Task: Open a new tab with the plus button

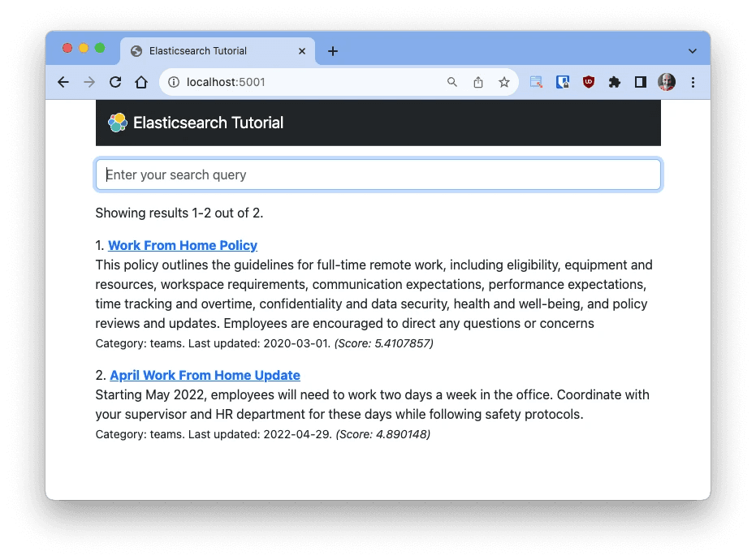Action: coord(332,50)
